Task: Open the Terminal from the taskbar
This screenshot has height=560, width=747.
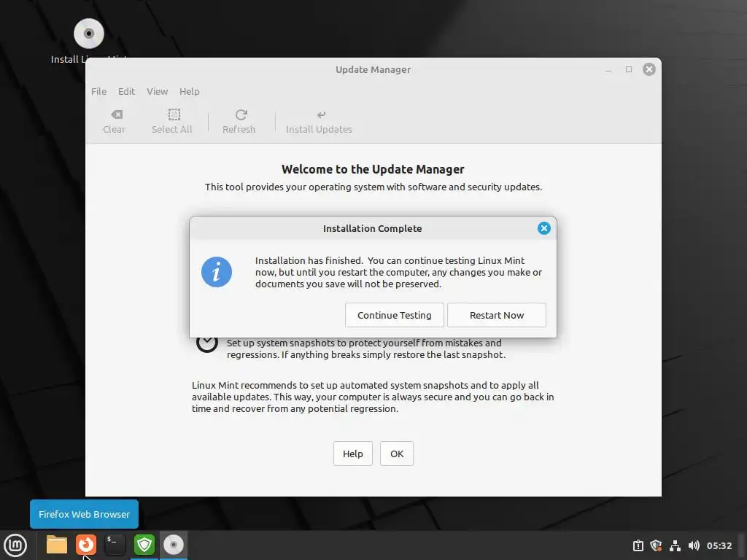Action: coord(115,545)
